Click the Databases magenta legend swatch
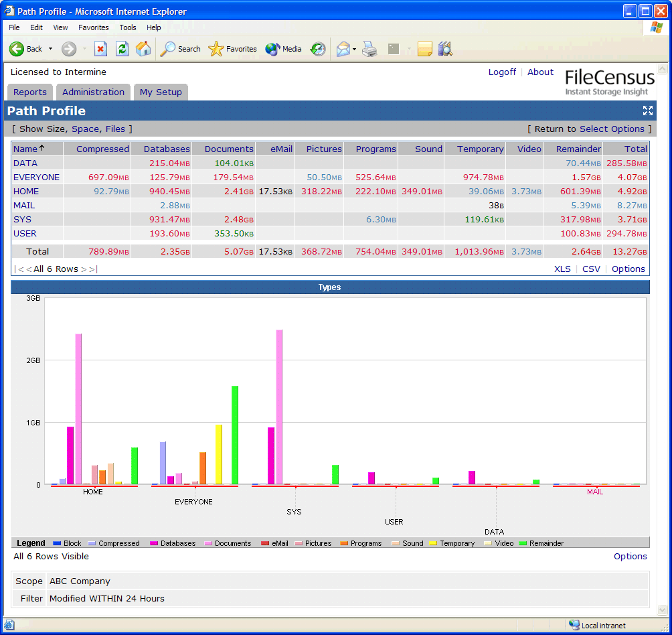 (153, 543)
